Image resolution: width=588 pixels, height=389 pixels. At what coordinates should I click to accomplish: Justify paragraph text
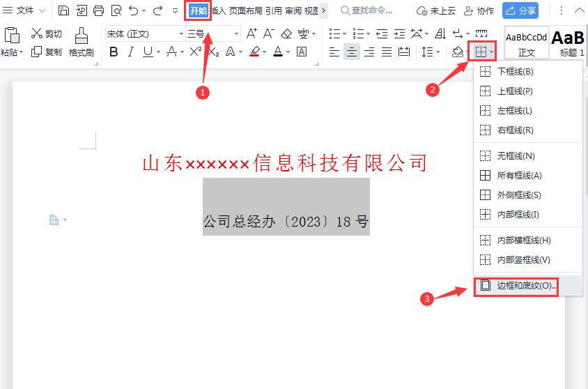click(387, 52)
